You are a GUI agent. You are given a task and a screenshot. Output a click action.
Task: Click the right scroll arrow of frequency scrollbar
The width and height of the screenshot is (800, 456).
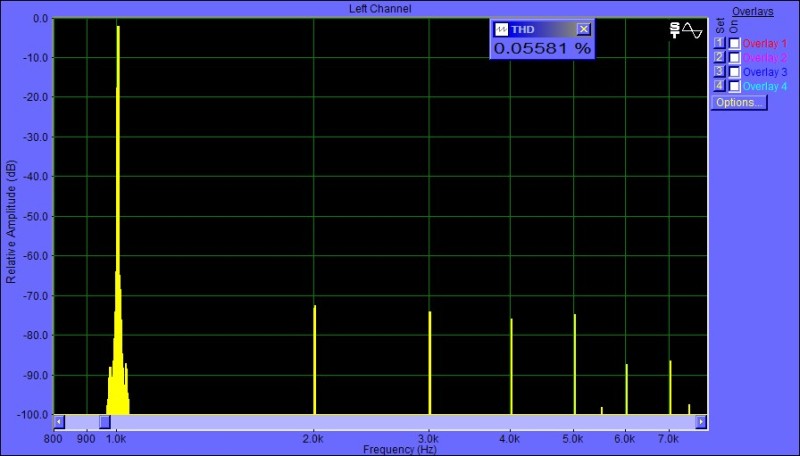tap(701, 422)
